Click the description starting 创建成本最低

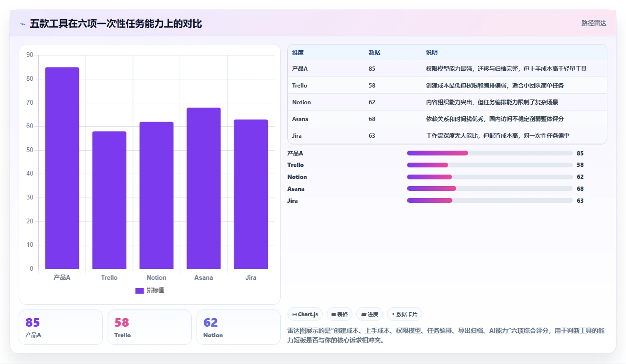click(495, 86)
